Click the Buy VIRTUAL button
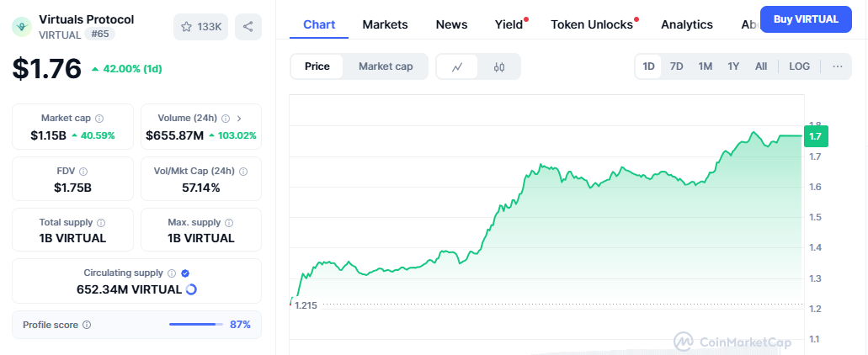The image size is (868, 355). [x=806, y=19]
